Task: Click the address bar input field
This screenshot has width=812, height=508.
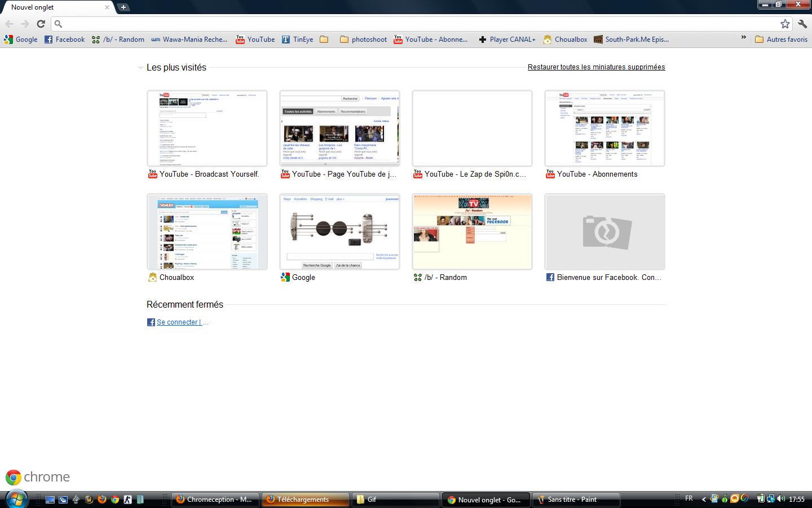Action: 417,24
